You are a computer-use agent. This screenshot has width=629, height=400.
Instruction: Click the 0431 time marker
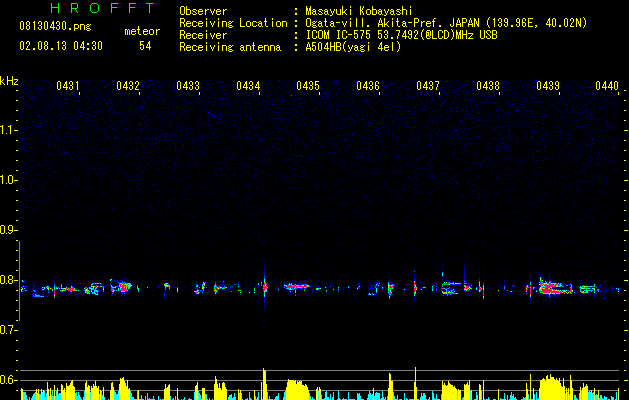(x=67, y=85)
